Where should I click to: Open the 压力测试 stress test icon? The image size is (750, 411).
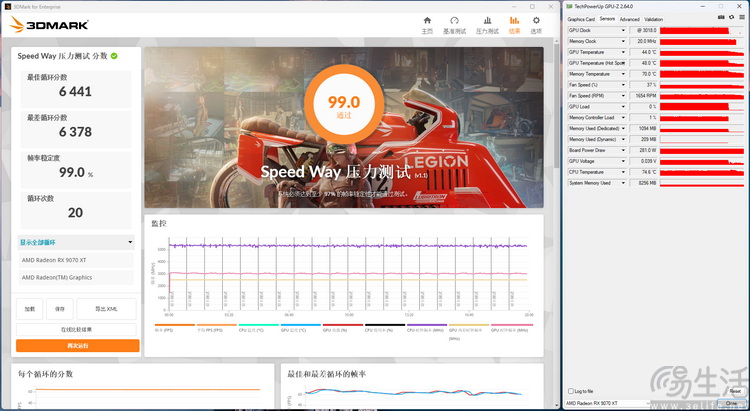pos(487,22)
